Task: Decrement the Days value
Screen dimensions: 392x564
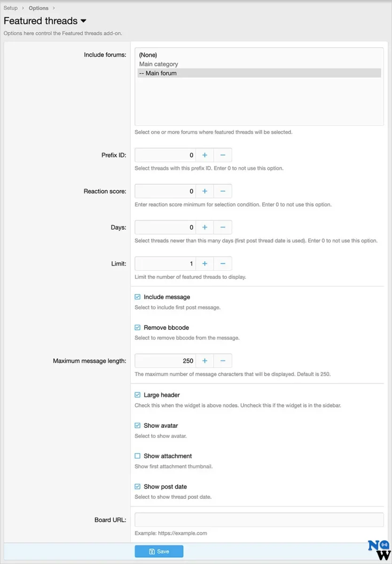Action: (x=223, y=227)
